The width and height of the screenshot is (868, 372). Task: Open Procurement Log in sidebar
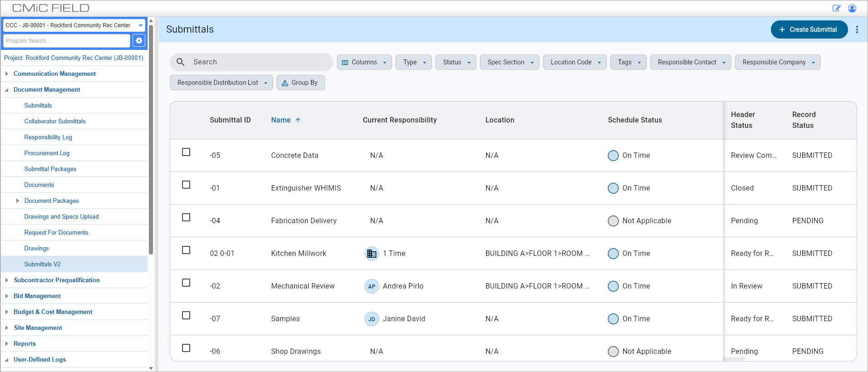[x=47, y=153]
